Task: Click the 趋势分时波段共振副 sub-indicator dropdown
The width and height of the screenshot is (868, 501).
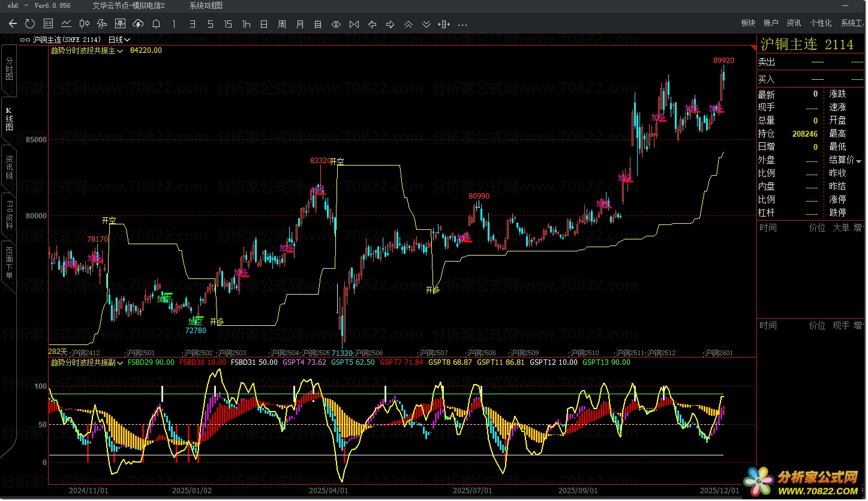Action: 87,362
